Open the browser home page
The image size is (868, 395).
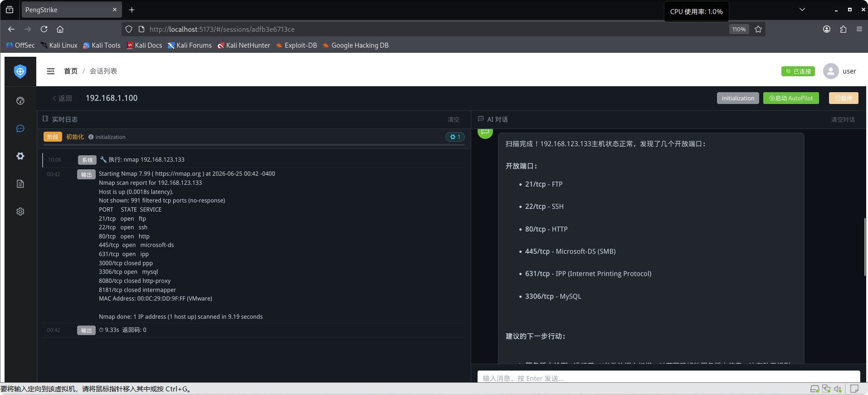[x=60, y=29]
